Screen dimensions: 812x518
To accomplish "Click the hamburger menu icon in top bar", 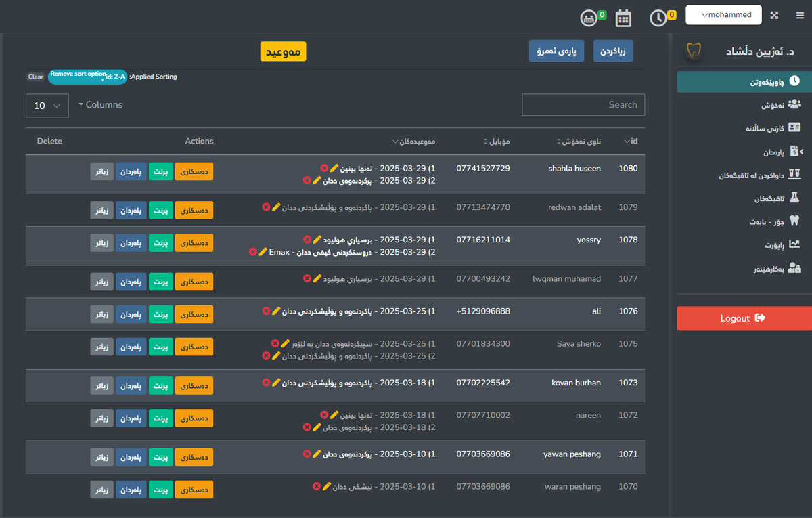I will click(x=800, y=15).
